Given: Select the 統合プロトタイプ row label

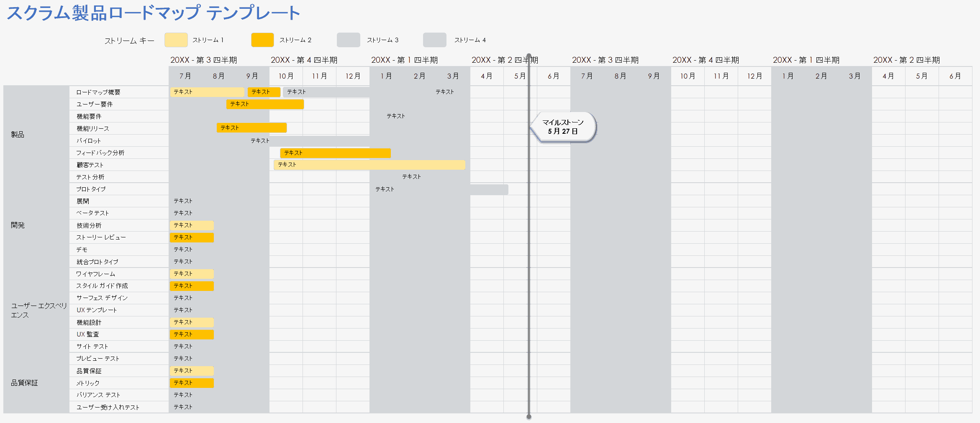Looking at the screenshot, I should tap(97, 262).
